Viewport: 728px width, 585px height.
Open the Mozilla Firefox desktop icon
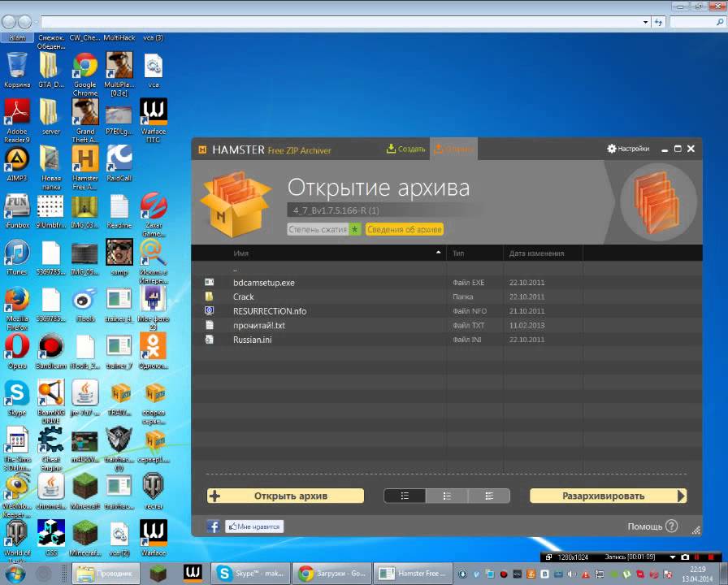click(x=17, y=308)
